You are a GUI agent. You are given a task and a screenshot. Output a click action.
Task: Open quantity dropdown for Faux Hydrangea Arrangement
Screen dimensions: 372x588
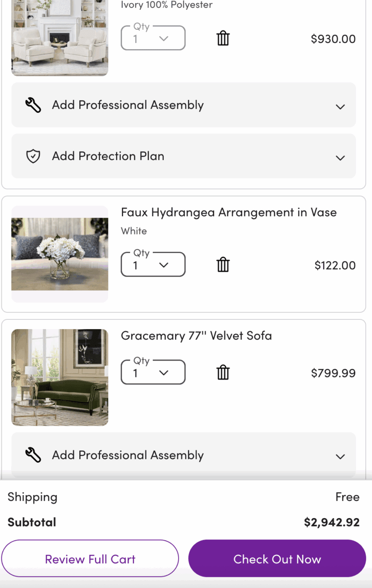click(153, 265)
